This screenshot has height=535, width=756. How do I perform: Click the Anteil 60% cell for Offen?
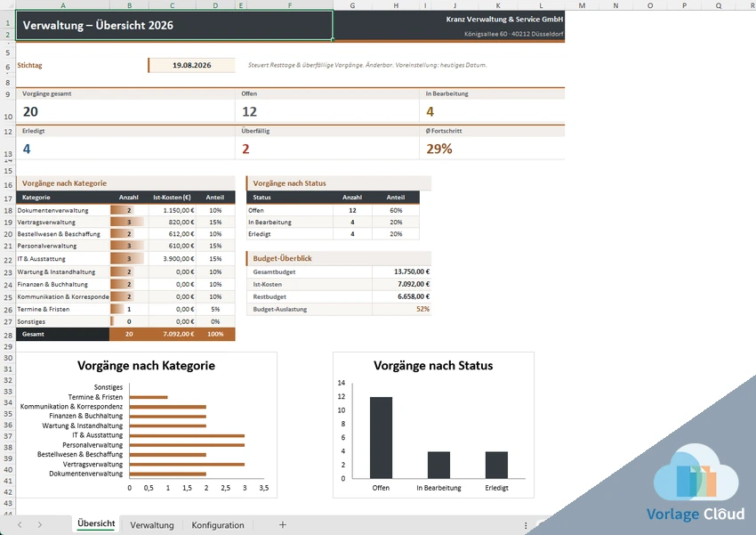pos(396,210)
